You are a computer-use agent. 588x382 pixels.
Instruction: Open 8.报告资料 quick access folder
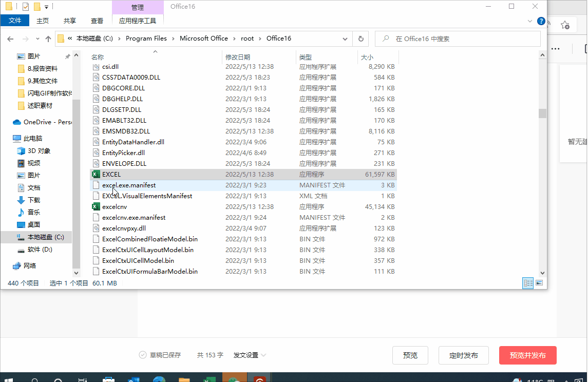click(38, 69)
